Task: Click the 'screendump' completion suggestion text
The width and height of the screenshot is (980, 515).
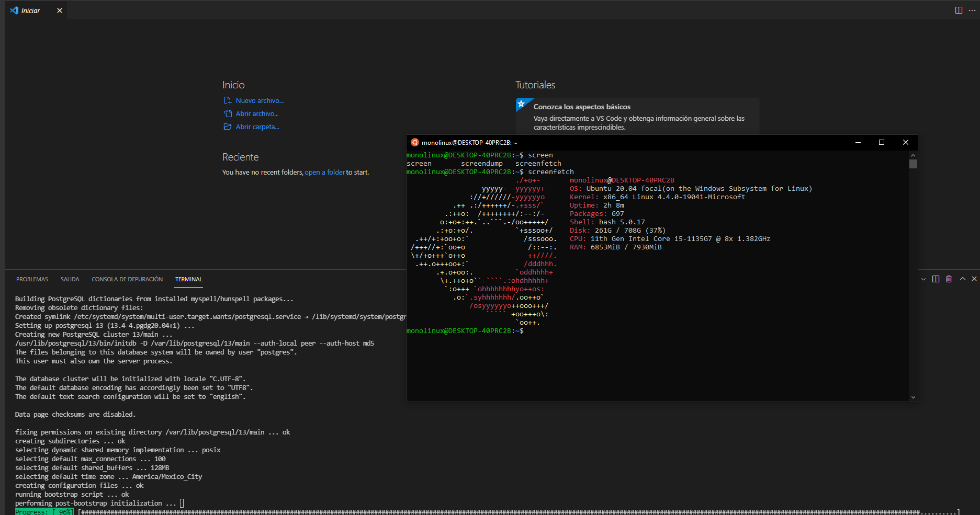Action: (482, 164)
